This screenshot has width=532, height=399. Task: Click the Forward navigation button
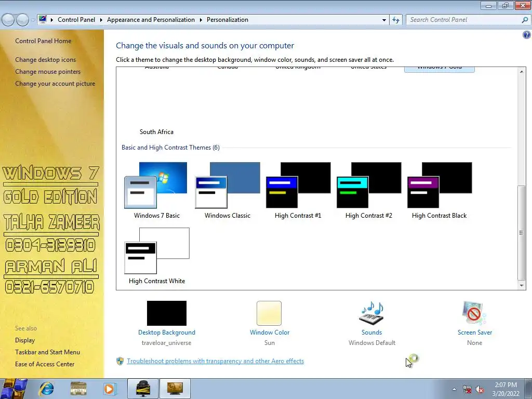[x=23, y=20]
